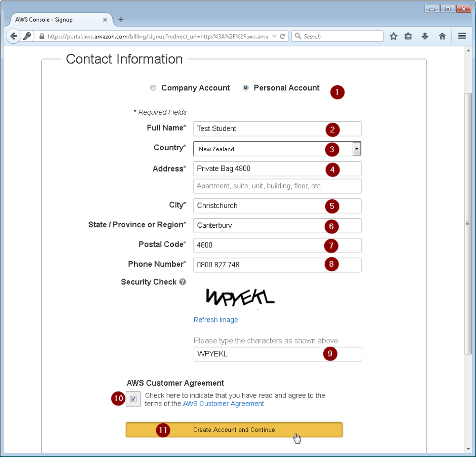Open the hamburger menu icon
Screen dimensions: 476x457
(x=462, y=36)
